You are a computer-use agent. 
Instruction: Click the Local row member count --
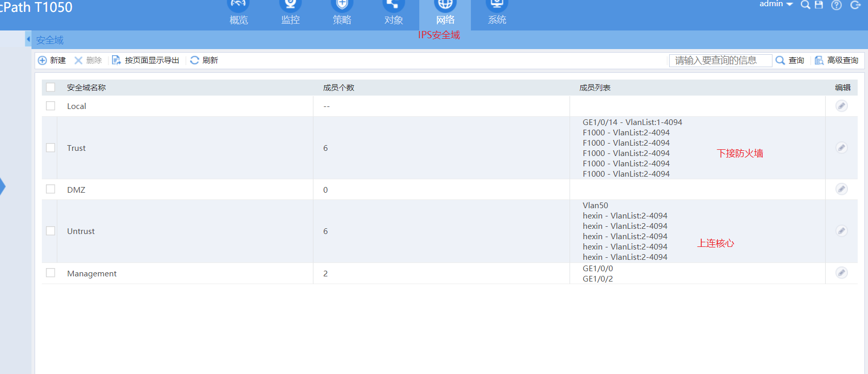point(326,106)
